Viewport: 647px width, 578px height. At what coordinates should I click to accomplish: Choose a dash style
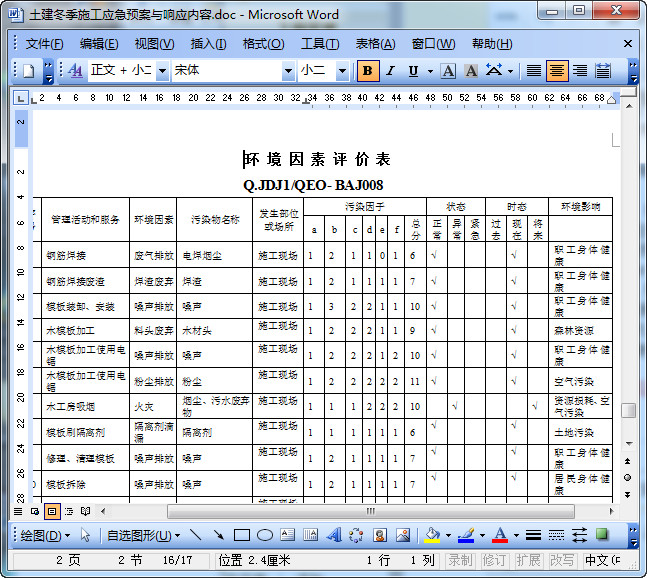coord(556,536)
